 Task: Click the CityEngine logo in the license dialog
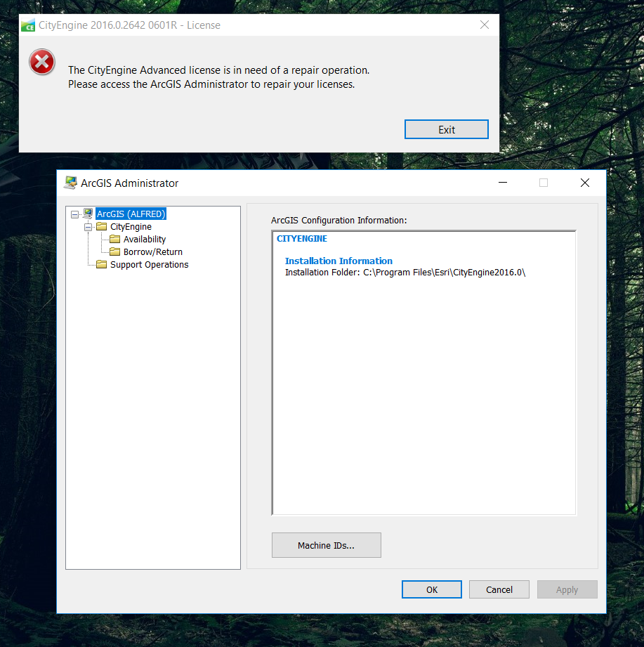(28, 24)
